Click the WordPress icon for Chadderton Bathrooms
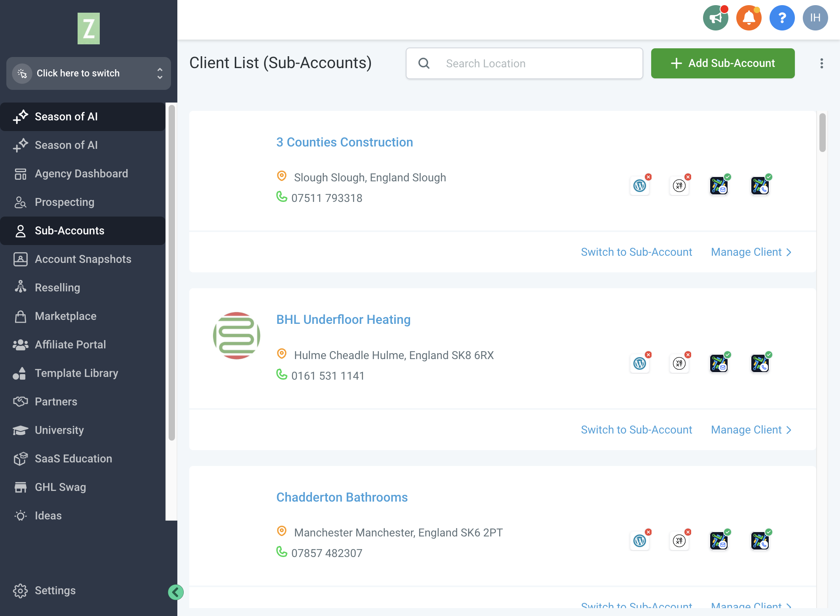This screenshot has height=616, width=840. pyautogui.click(x=640, y=541)
